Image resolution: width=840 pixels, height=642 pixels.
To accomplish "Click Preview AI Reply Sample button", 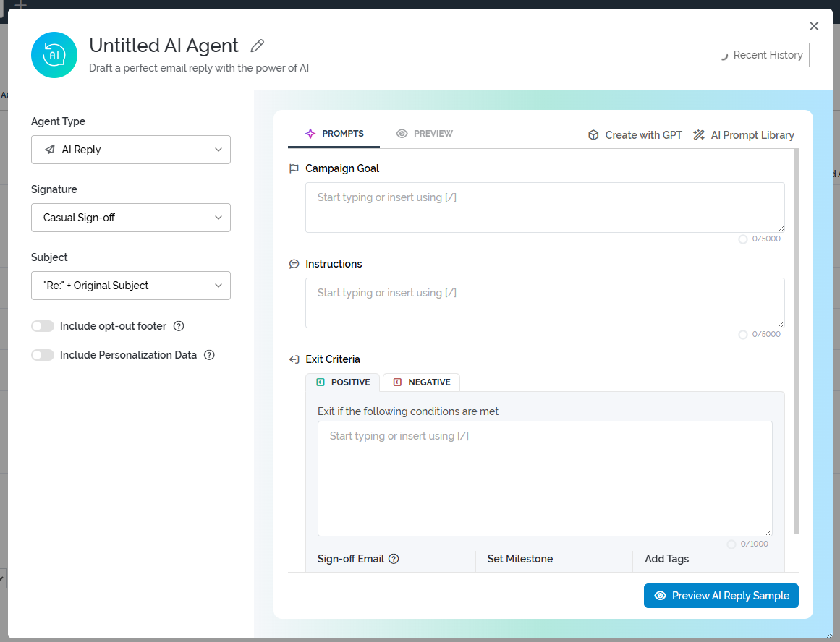I will point(721,596).
